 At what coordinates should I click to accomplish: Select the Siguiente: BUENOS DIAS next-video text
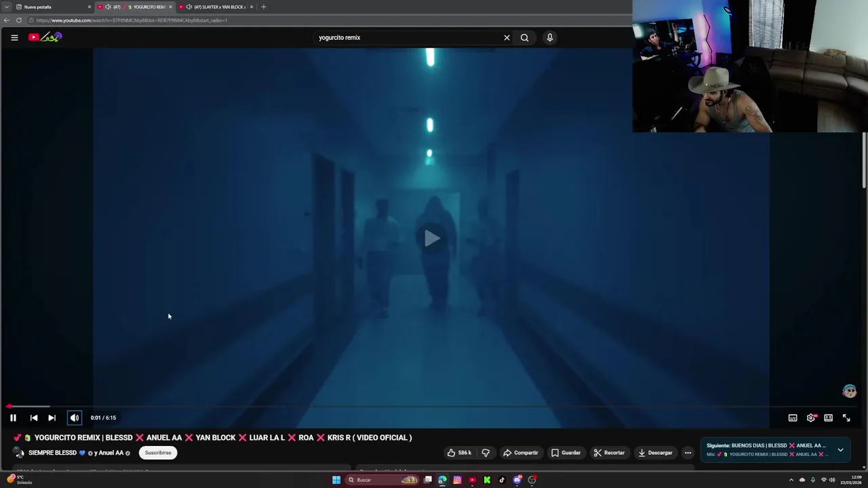click(x=766, y=446)
